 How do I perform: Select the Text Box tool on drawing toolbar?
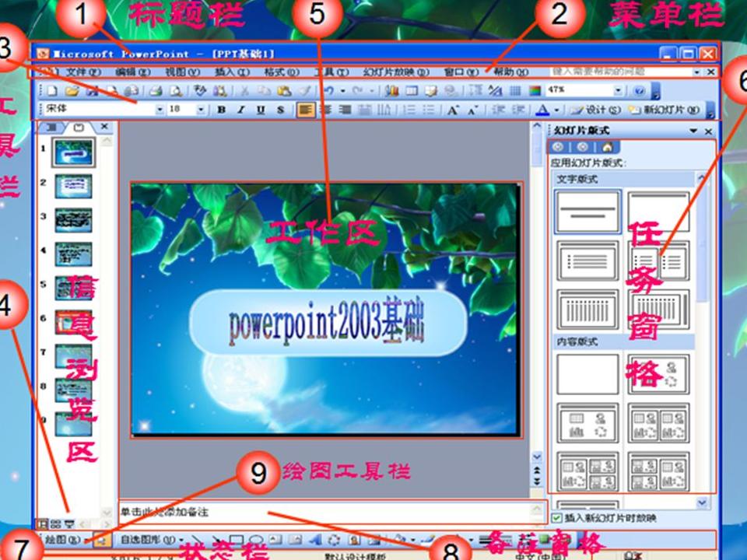point(275,540)
